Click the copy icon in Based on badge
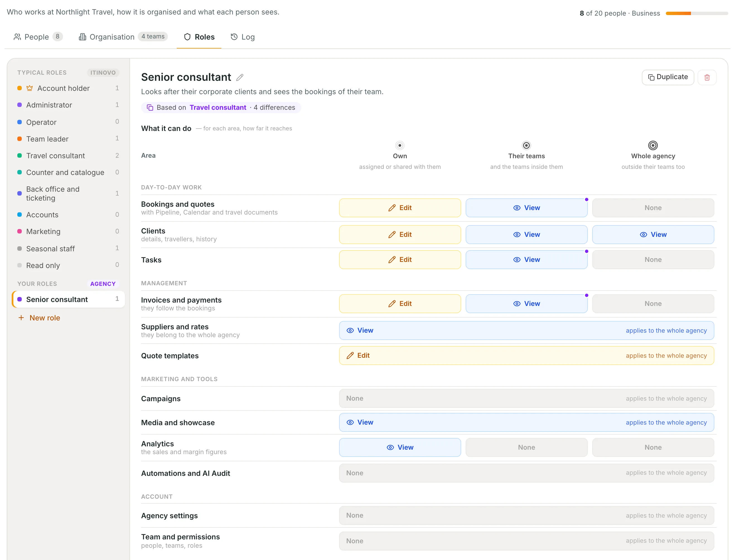 [150, 107]
